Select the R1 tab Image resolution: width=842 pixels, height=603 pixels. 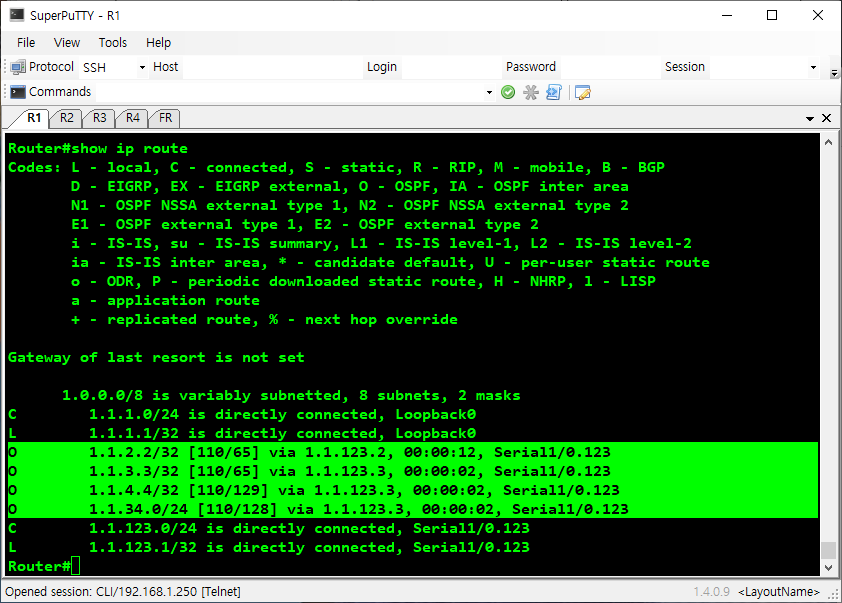(33, 118)
